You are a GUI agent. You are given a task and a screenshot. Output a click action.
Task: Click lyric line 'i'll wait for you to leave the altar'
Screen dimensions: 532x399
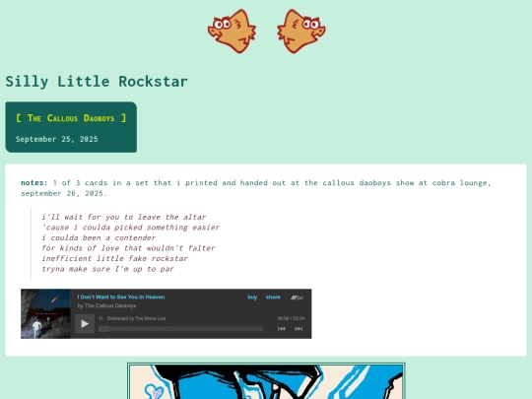coord(124,217)
